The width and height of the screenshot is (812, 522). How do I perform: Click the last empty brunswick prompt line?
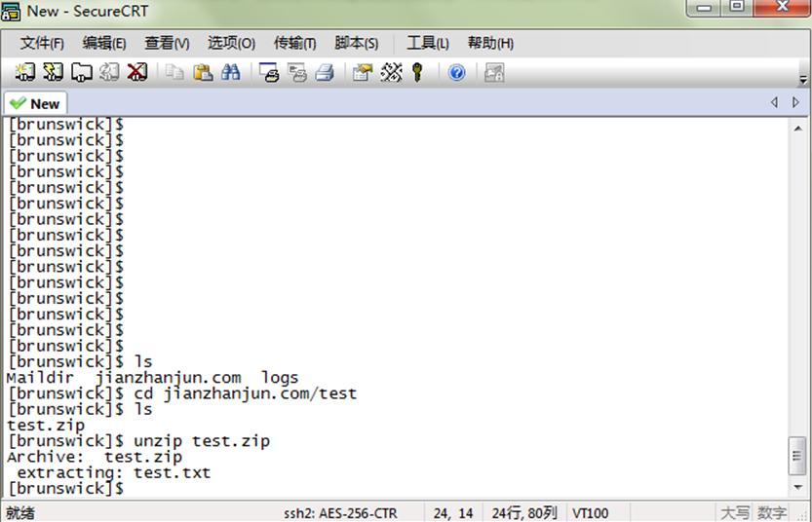tap(65, 489)
